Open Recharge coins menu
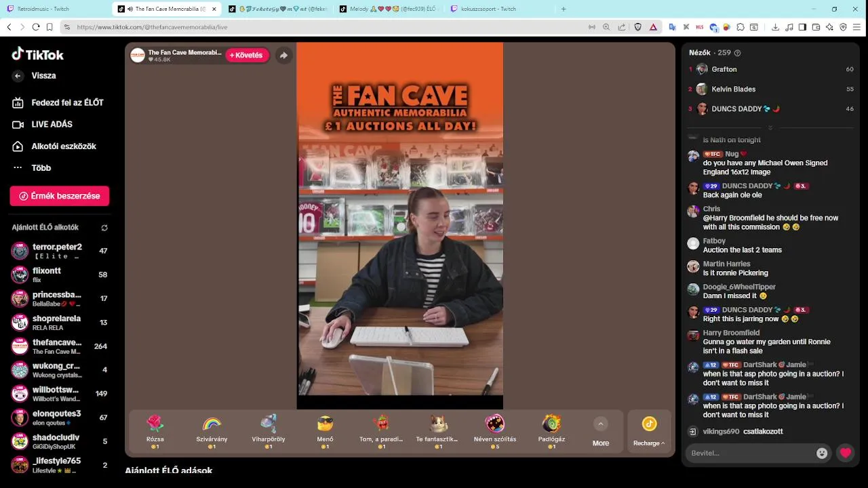868x488 pixels. pyautogui.click(x=649, y=432)
